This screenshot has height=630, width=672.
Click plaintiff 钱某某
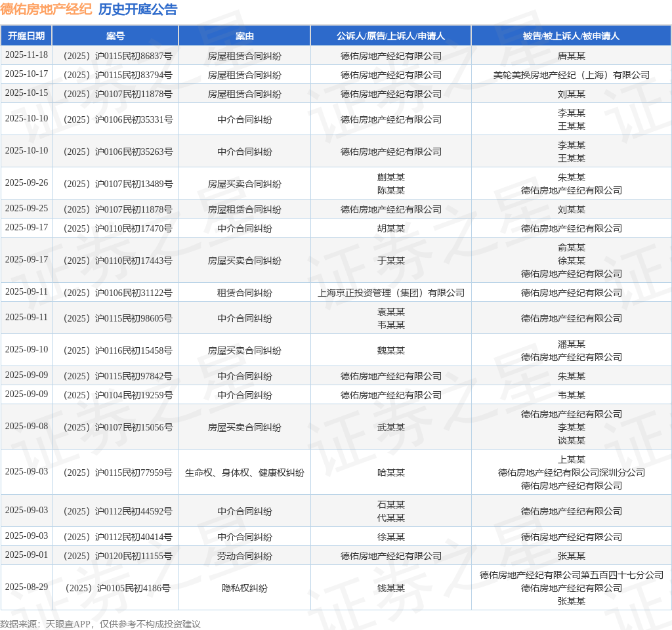coord(391,588)
